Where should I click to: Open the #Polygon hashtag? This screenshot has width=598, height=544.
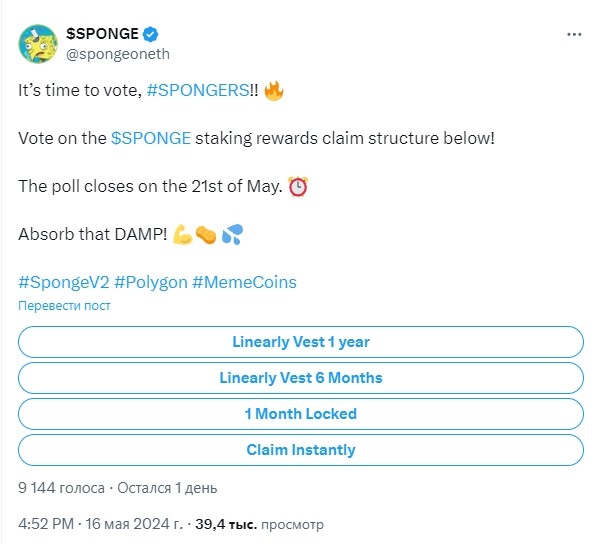(151, 283)
